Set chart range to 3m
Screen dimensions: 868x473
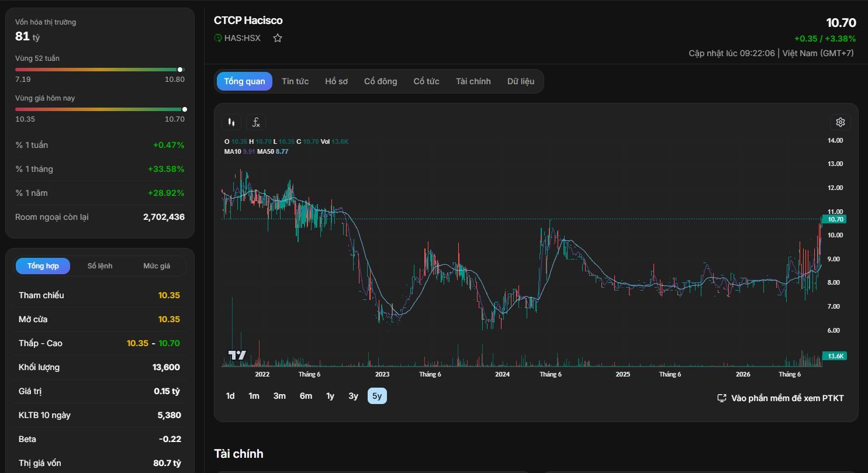[279, 396]
